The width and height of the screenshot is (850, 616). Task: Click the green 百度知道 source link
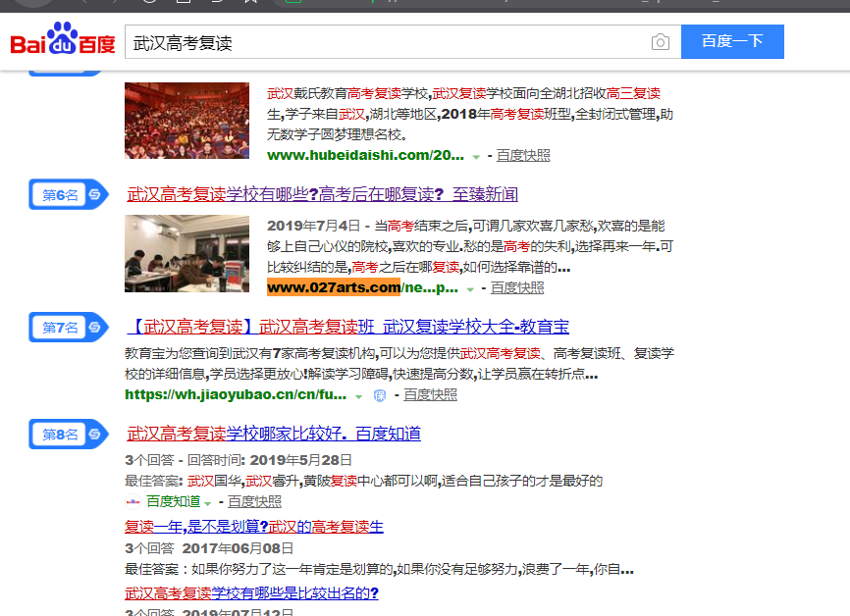pos(174,501)
